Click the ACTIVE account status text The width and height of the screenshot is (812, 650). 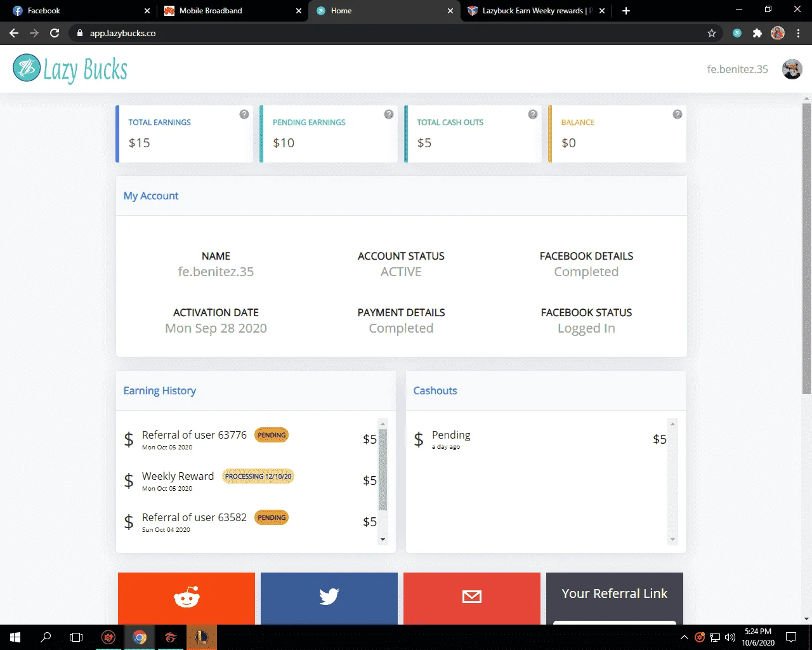(x=401, y=272)
